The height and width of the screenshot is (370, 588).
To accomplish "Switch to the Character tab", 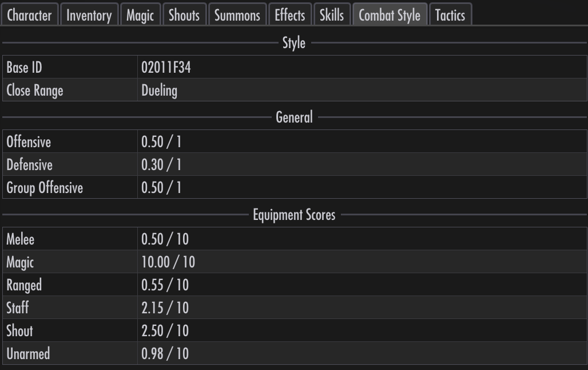I will tap(29, 14).
